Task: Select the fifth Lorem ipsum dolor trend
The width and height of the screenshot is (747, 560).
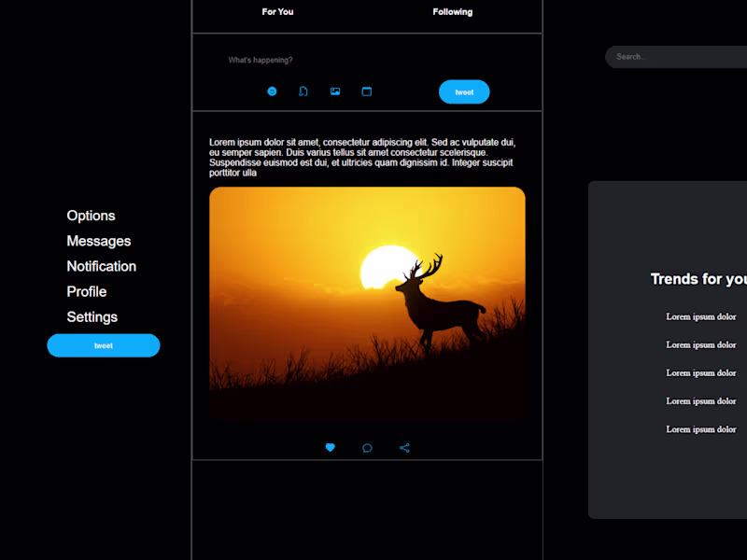Action: point(701,429)
